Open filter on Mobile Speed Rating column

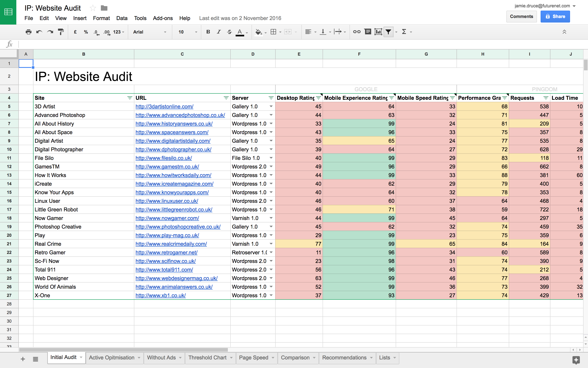click(452, 98)
